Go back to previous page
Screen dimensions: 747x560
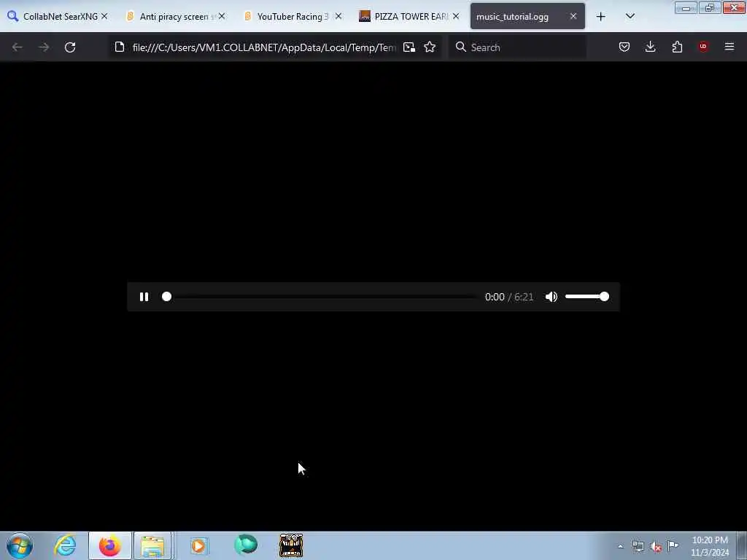tap(18, 47)
